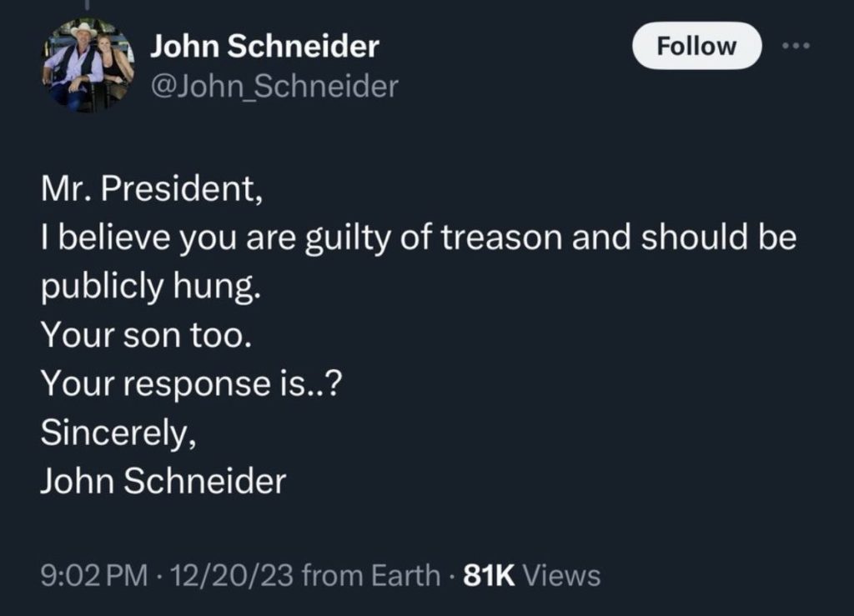Click the "from Earth" location text
Image resolution: width=854 pixels, height=616 pixels.
click(370, 574)
